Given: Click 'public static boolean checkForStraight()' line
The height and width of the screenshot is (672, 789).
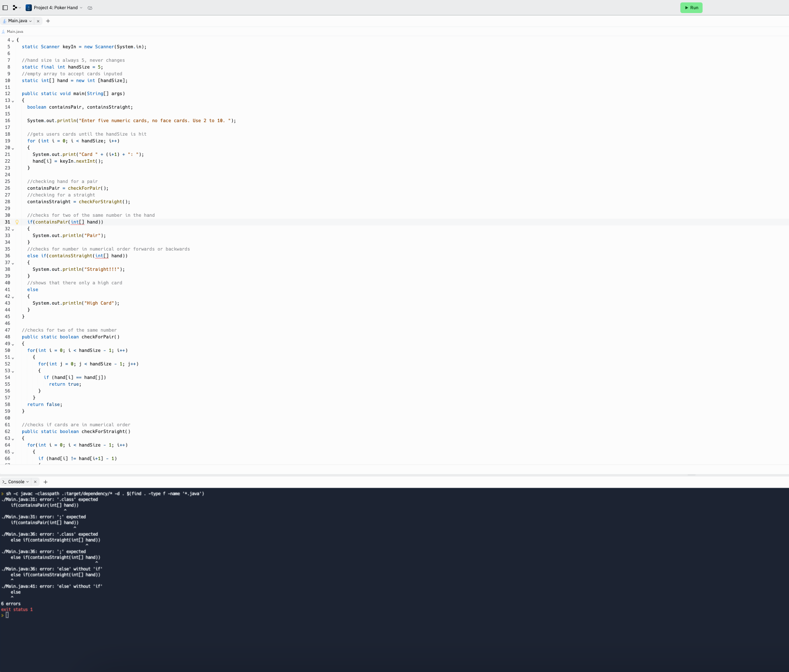Looking at the screenshot, I should [x=76, y=432].
